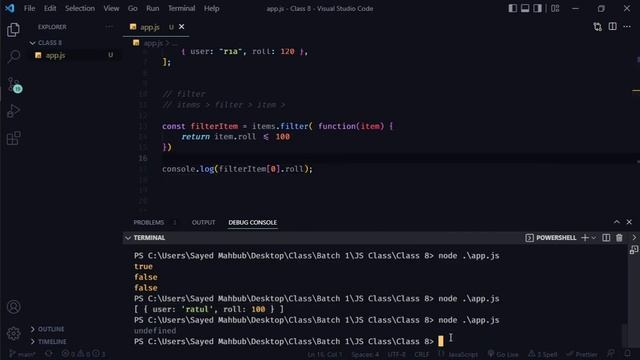The height and width of the screenshot is (360, 640).
Task: Click the feedback icon in status bar
Action: tap(611, 354)
